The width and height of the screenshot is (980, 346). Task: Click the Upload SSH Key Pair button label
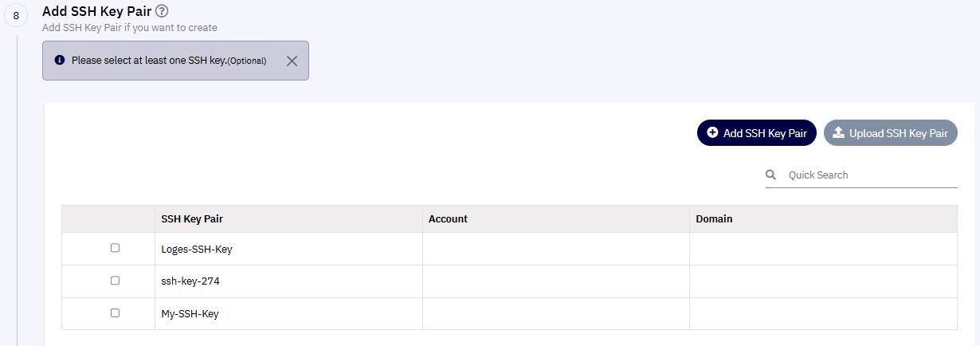click(x=899, y=133)
